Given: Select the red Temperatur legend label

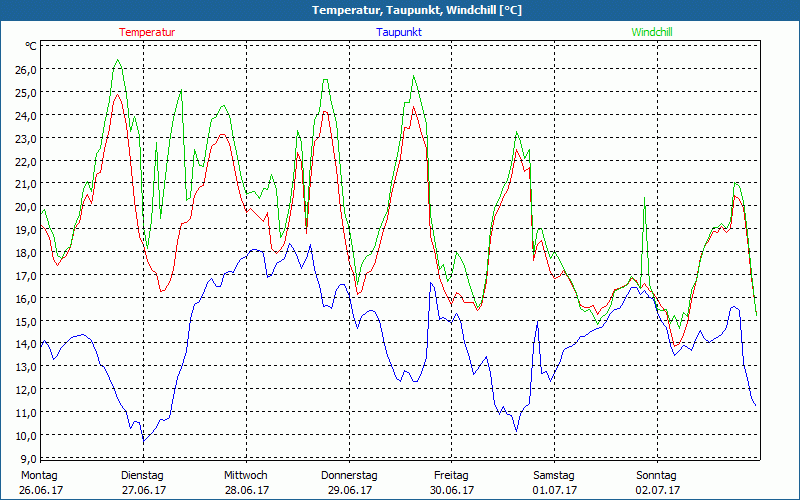Looking at the screenshot, I should point(147,32).
